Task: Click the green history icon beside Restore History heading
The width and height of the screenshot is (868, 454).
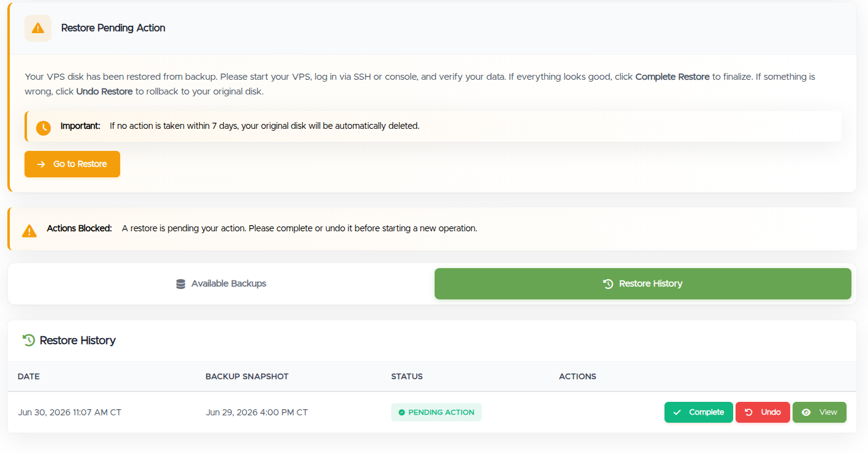Action: [29, 340]
